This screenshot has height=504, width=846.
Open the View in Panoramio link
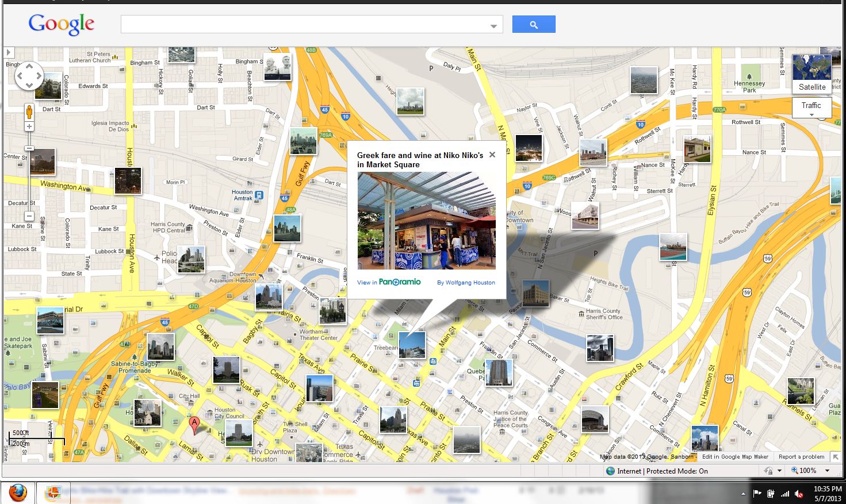pos(389,282)
